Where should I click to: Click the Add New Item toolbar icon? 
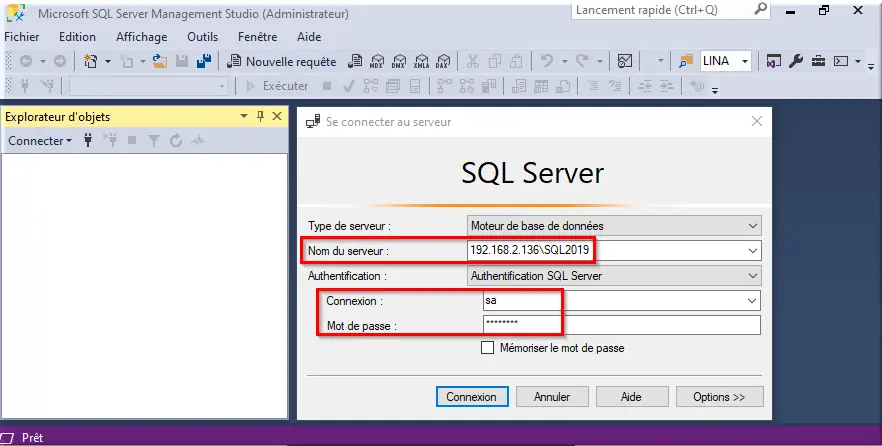[x=127, y=61]
